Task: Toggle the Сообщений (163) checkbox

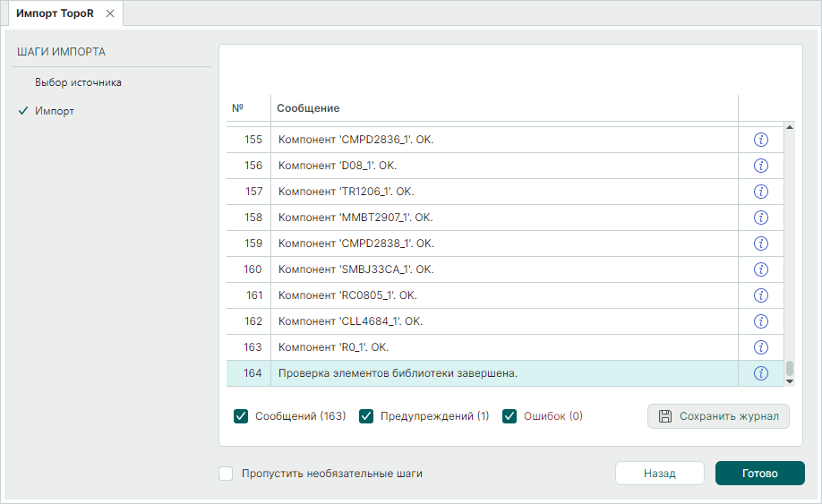Action: coord(241,416)
